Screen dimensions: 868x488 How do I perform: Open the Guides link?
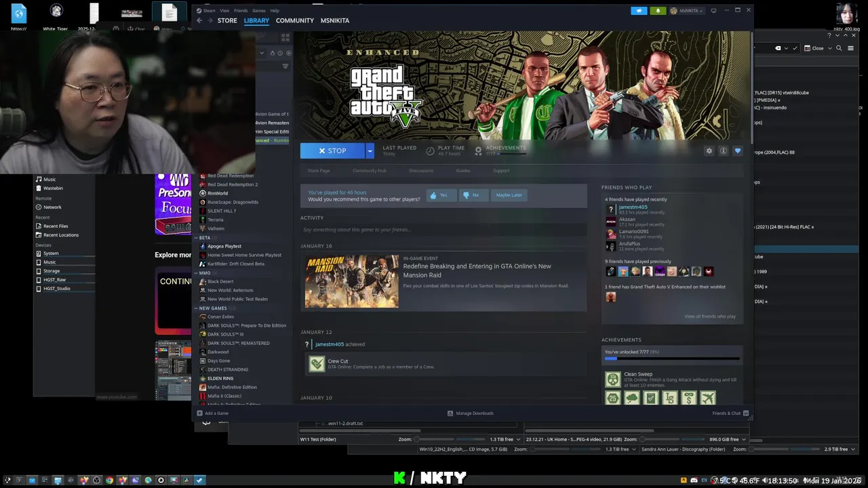463,171
